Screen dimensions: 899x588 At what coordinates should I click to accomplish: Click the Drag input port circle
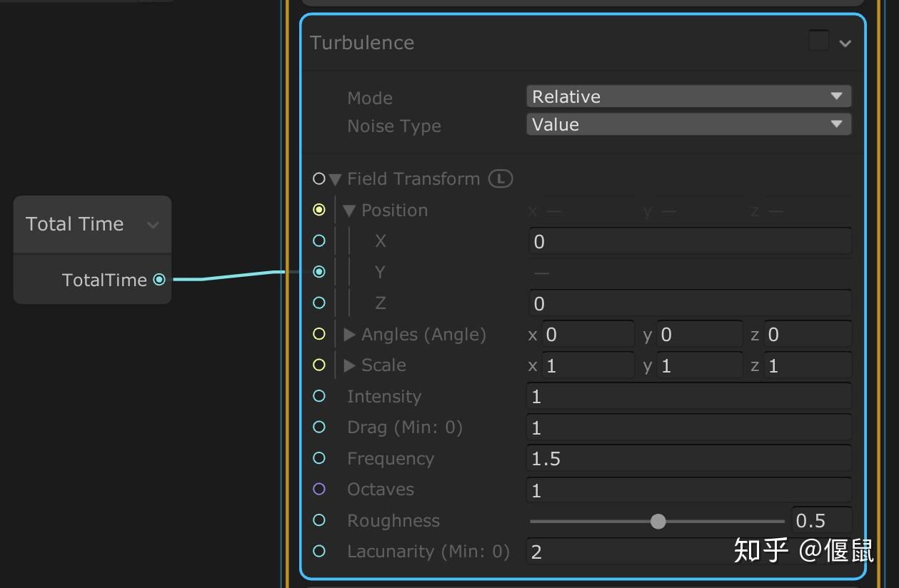click(319, 427)
